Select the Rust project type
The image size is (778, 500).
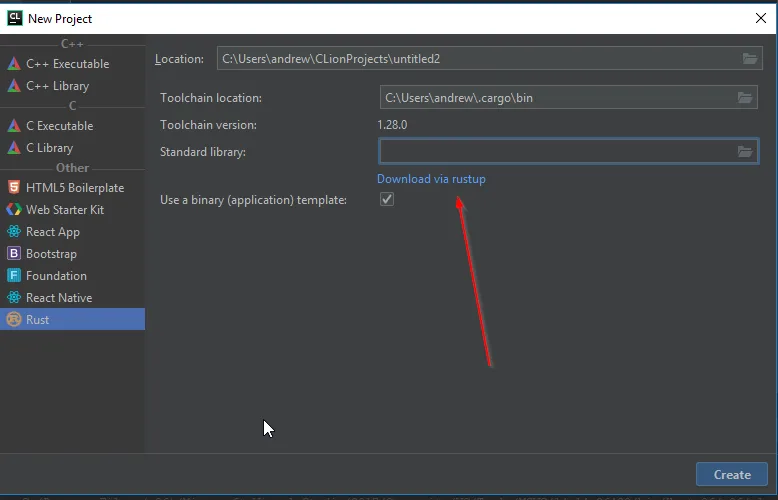click(x=72, y=319)
